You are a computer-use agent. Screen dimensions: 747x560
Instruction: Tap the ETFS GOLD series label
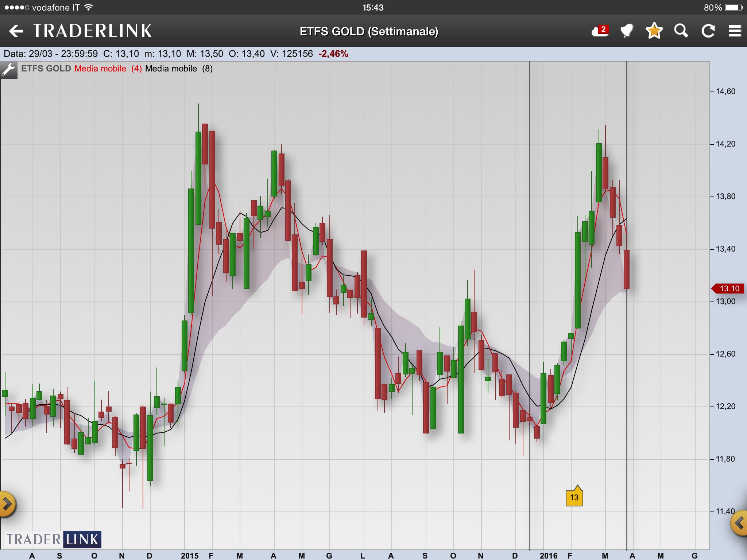click(x=46, y=69)
